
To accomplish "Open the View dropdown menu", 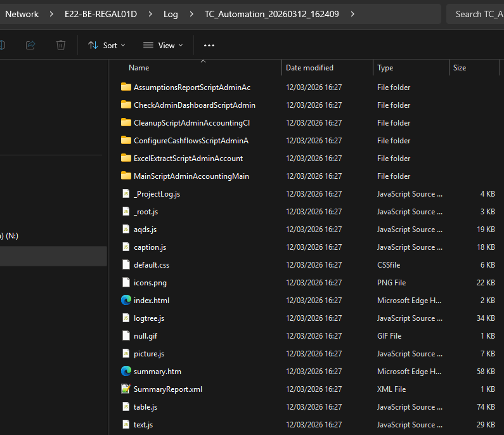I will pyautogui.click(x=163, y=45).
